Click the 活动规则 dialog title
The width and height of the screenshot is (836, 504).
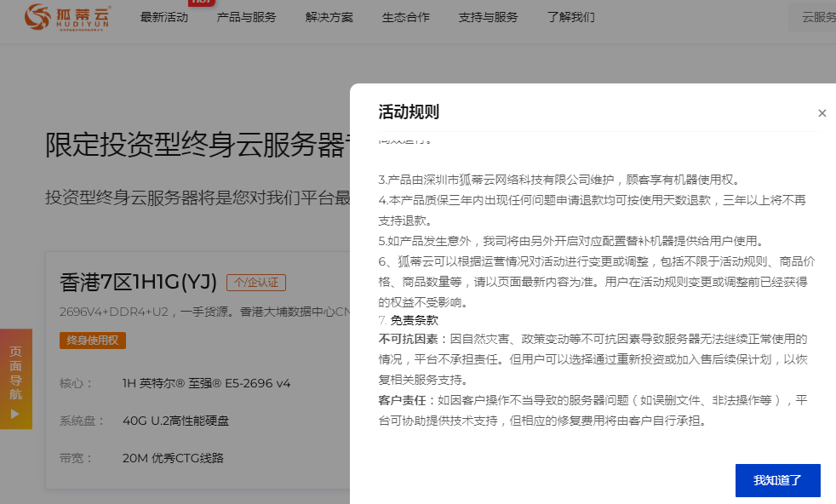pyautogui.click(x=409, y=112)
